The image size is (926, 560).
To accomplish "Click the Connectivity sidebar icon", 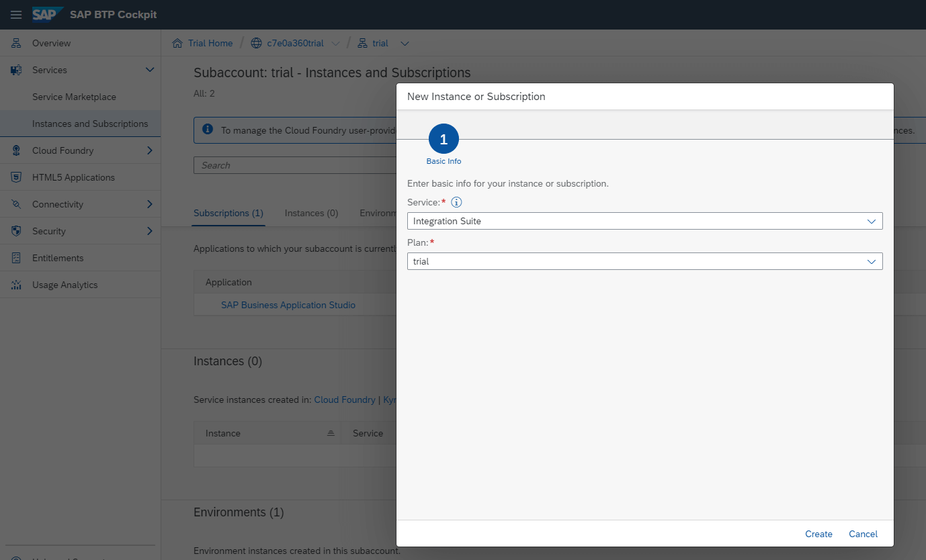I will [16, 204].
